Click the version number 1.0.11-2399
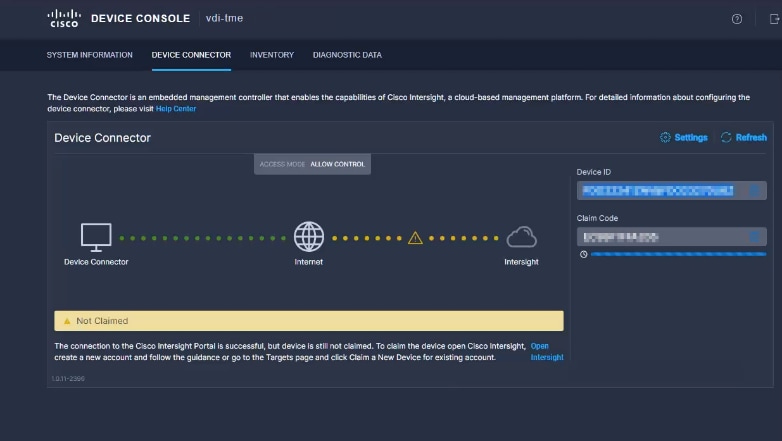The image size is (782, 441). point(68,379)
